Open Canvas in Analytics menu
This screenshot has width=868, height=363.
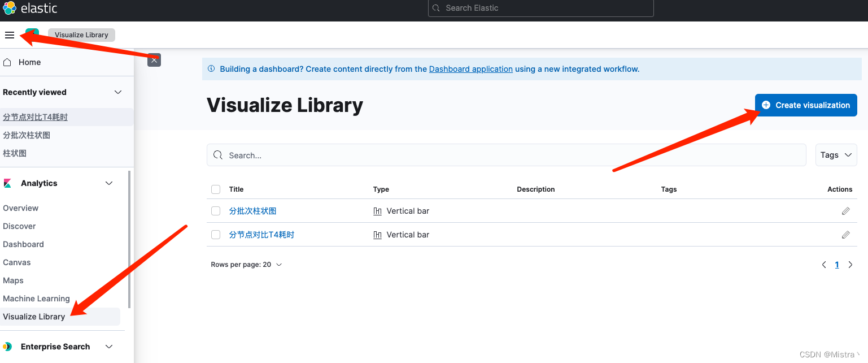pos(17,262)
